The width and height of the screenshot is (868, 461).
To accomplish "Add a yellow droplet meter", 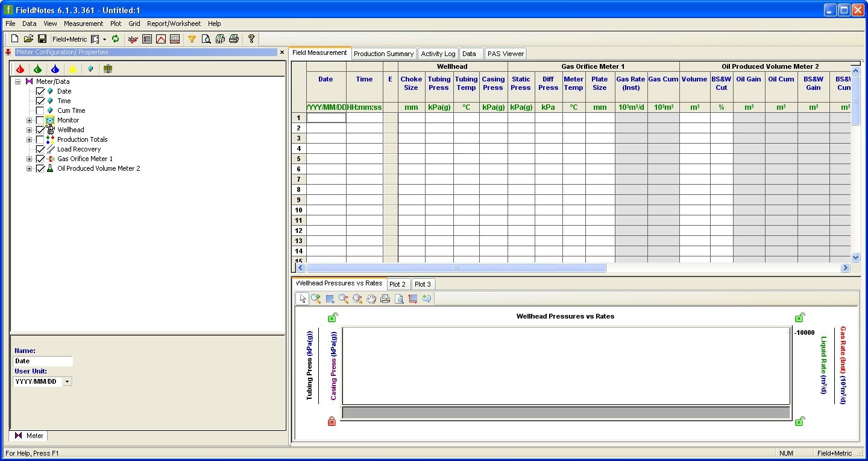I will pyautogui.click(x=72, y=69).
